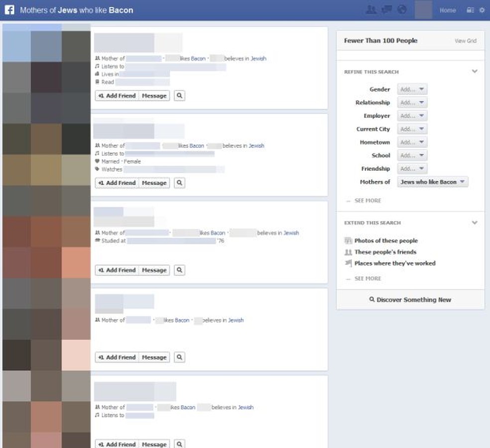Open the messages icon in the blue navigation bar
Image resolution: width=490 pixels, height=448 pixels.
(x=387, y=9)
